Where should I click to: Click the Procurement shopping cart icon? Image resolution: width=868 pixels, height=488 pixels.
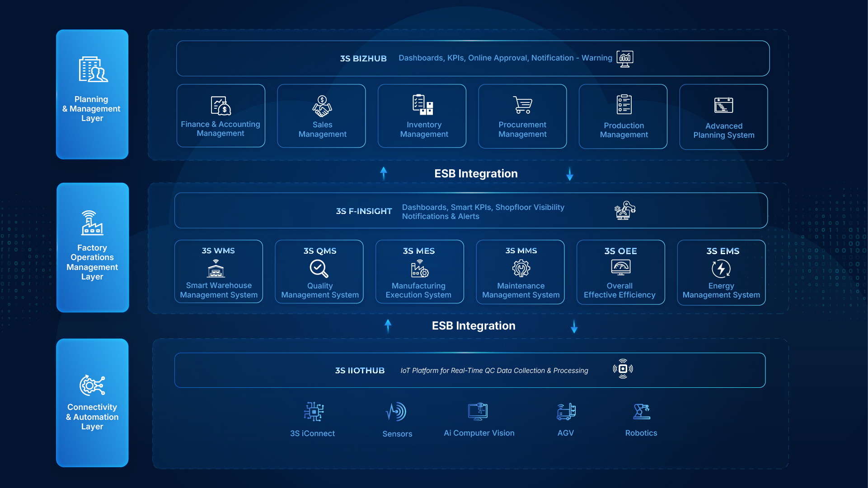click(523, 105)
